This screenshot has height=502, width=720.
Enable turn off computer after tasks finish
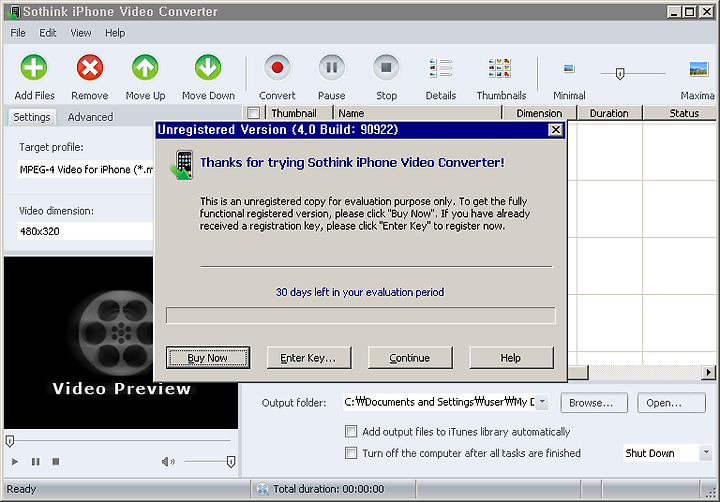click(351, 453)
